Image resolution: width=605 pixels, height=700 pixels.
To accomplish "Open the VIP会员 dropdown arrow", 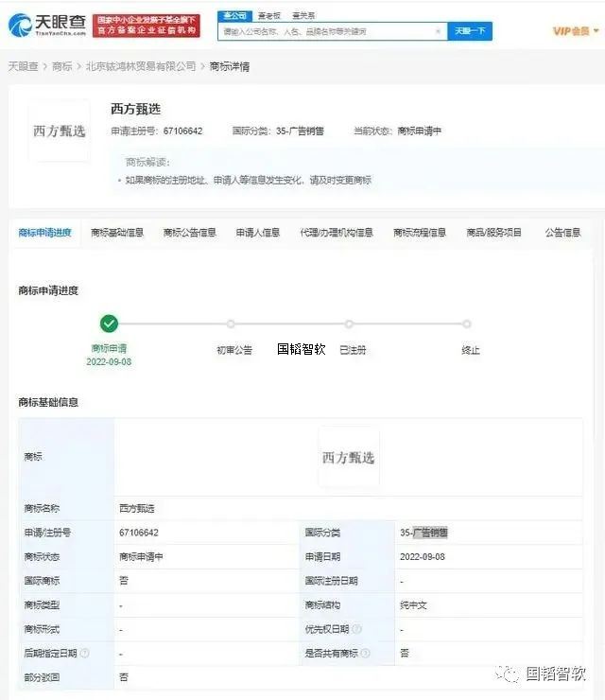I will pos(596,31).
